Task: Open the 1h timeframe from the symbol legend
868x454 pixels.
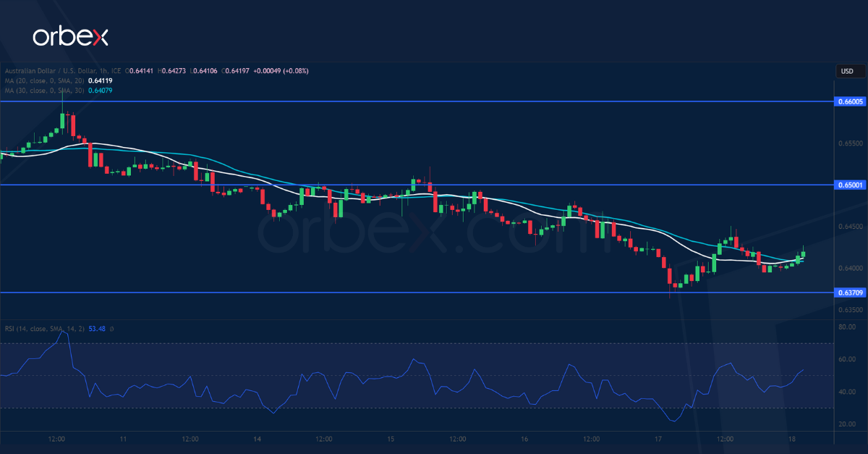Action: click(103, 71)
